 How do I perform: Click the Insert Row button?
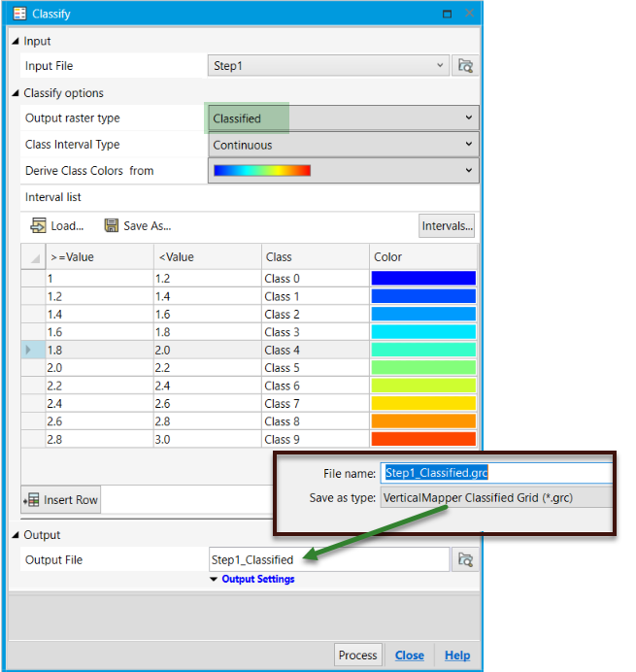point(60,500)
